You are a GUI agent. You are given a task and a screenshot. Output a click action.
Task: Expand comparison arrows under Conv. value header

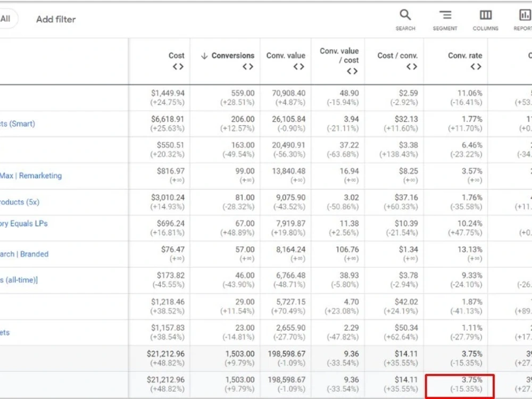(299, 67)
